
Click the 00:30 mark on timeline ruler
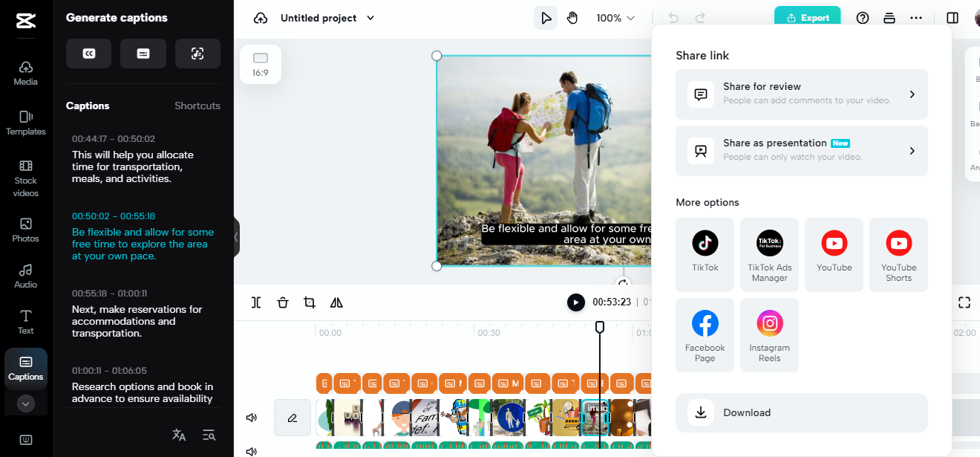pyautogui.click(x=489, y=333)
